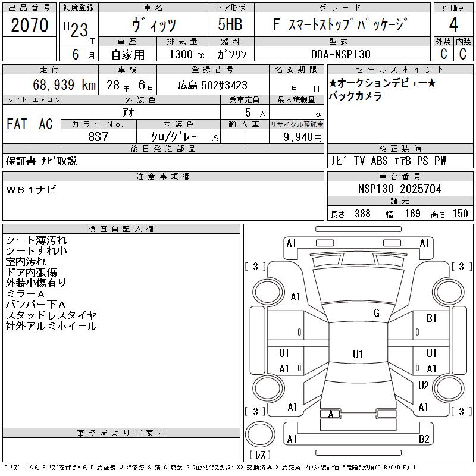This screenshot has width=476, height=476.
Task: Select the registration number 広島 502サ3423
Action: click(212, 85)
